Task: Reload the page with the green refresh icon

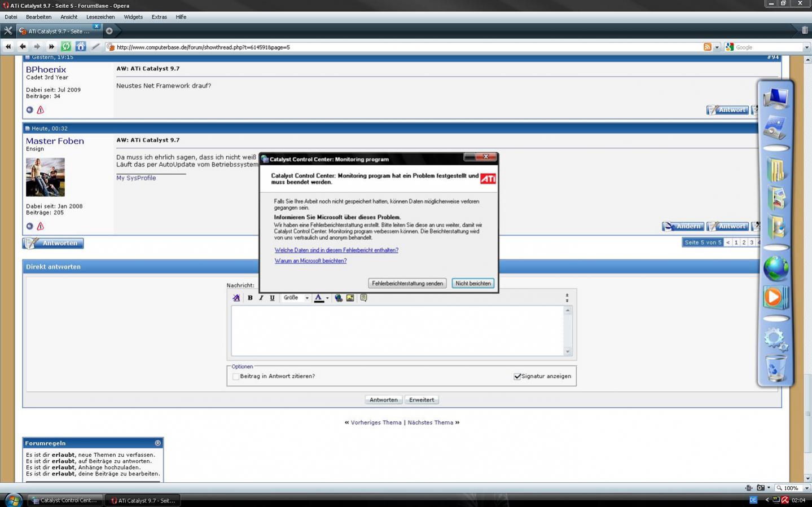Action: (66, 47)
